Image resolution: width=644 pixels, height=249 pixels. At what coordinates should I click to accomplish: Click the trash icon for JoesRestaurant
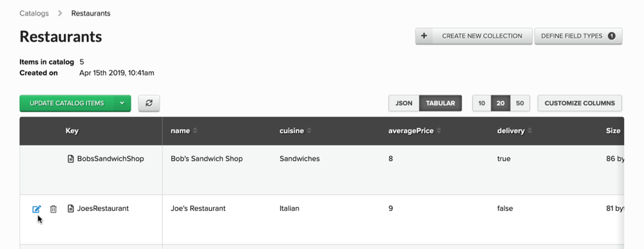[x=53, y=209]
